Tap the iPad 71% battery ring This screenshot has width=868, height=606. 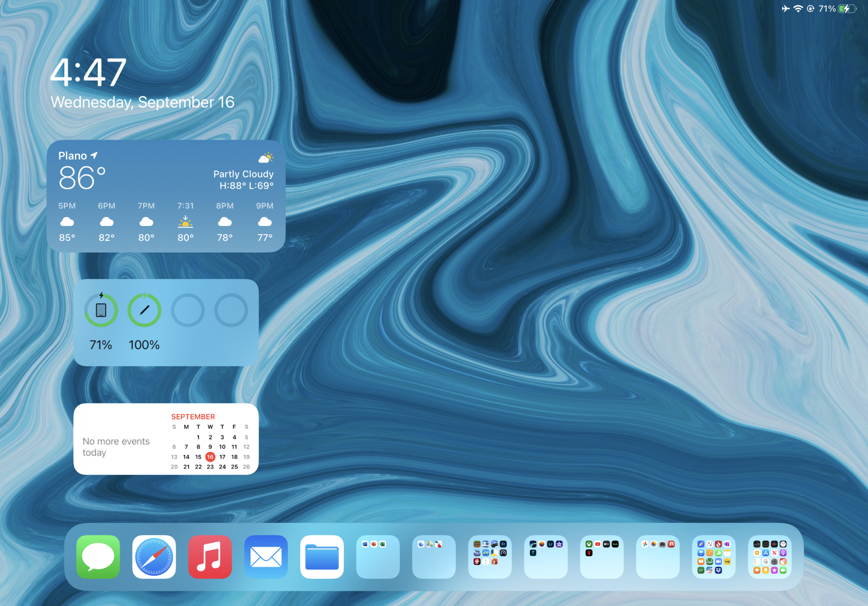pos(101,310)
